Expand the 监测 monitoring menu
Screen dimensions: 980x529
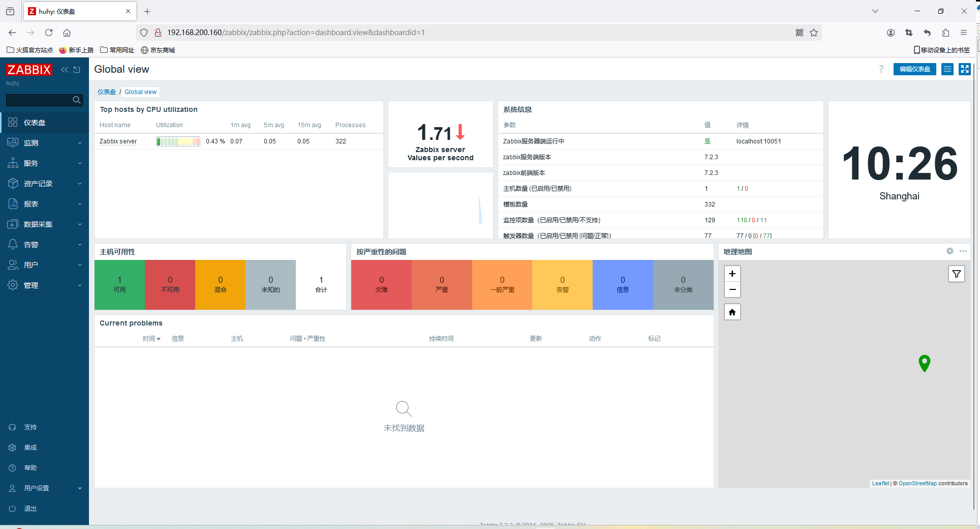(x=44, y=143)
